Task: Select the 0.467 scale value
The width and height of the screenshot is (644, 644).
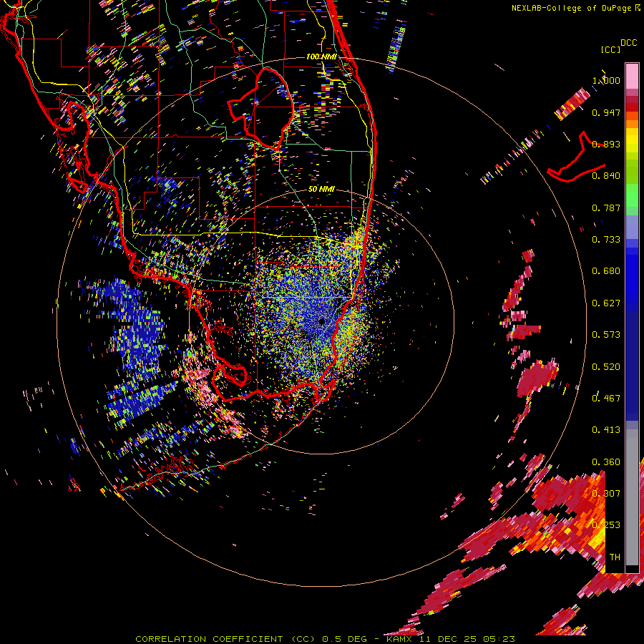Action: [606, 399]
